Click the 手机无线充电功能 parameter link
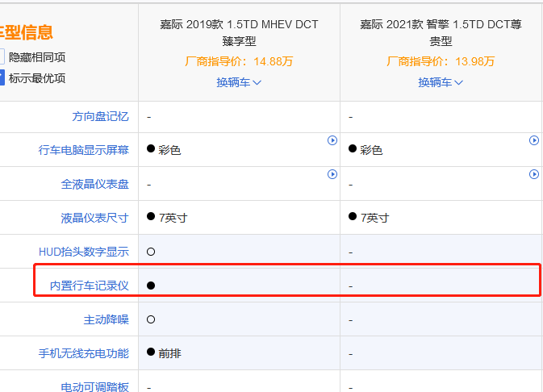The image size is (543, 392). pos(83,353)
